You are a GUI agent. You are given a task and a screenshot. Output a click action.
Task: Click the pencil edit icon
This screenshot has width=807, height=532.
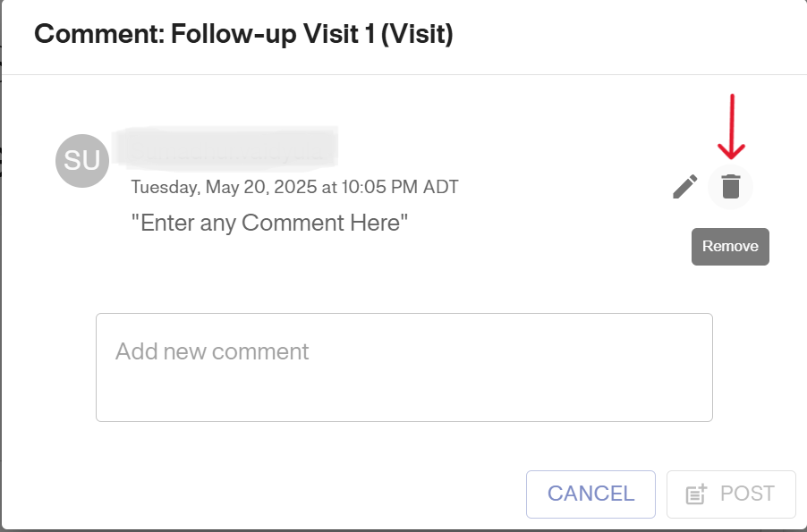685,187
